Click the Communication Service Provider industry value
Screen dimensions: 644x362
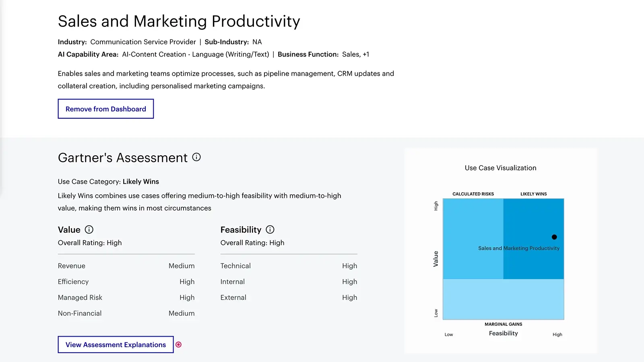[143, 42]
